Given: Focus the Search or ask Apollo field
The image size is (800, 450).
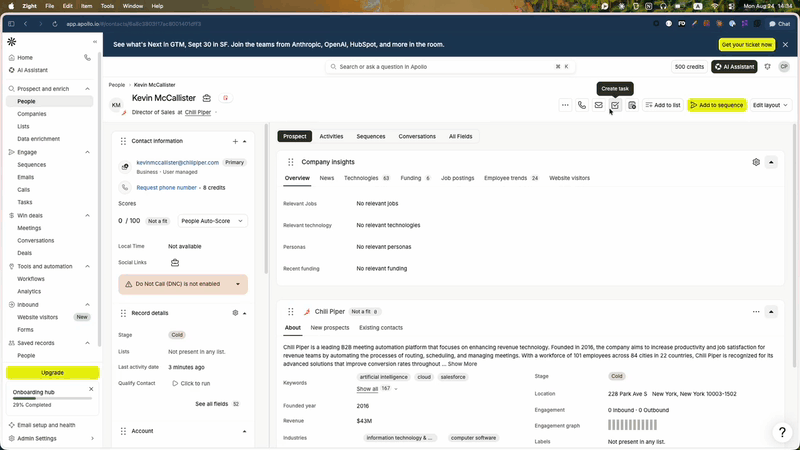Looking at the screenshot, I should [x=450, y=67].
